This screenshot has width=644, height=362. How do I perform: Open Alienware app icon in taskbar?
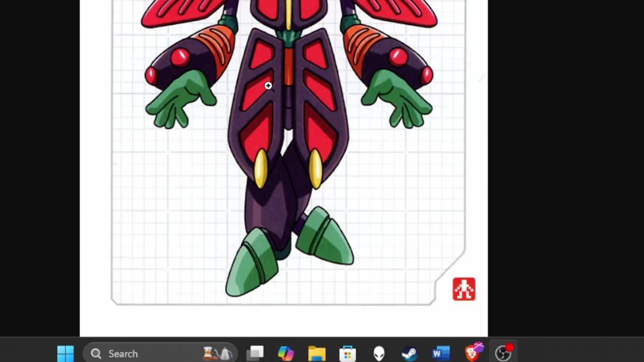[379, 353]
